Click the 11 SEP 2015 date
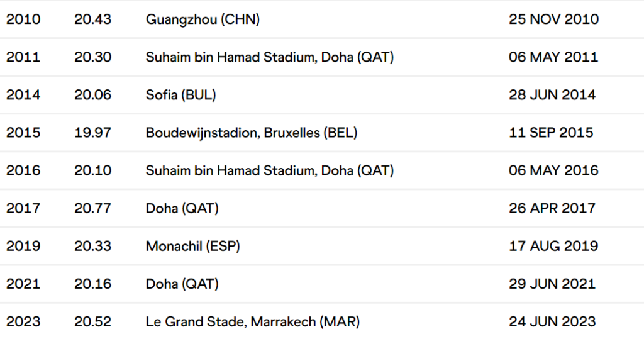This screenshot has height=339, width=644. 551,133
